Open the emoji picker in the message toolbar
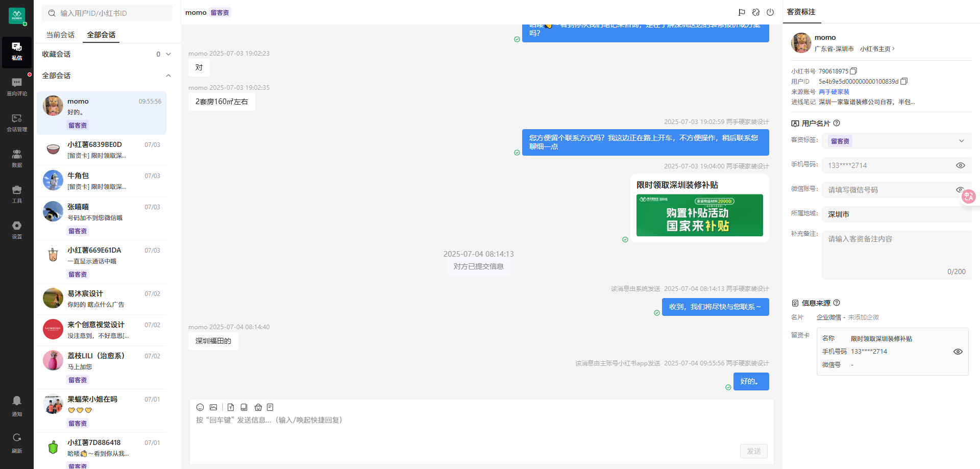The width and height of the screenshot is (980, 469). pyautogui.click(x=200, y=407)
